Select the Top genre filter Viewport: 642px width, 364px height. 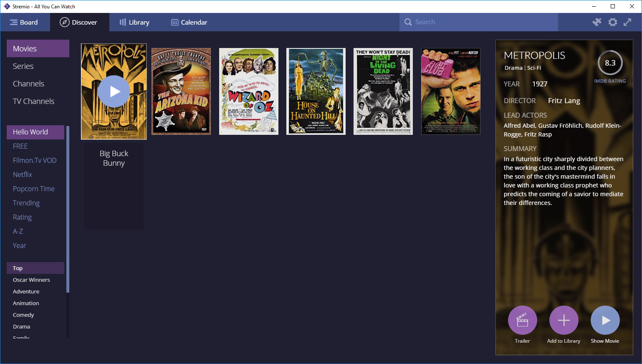pos(35,268)
